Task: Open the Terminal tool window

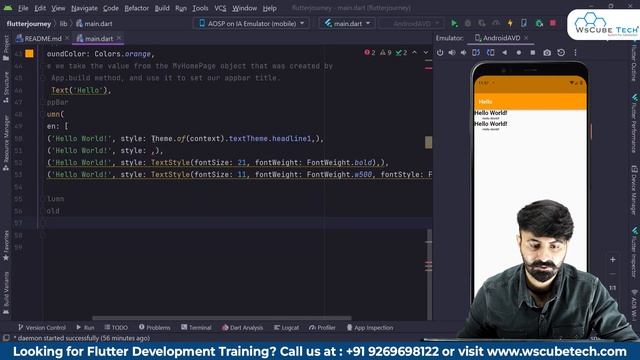Action: coord(196,327)
